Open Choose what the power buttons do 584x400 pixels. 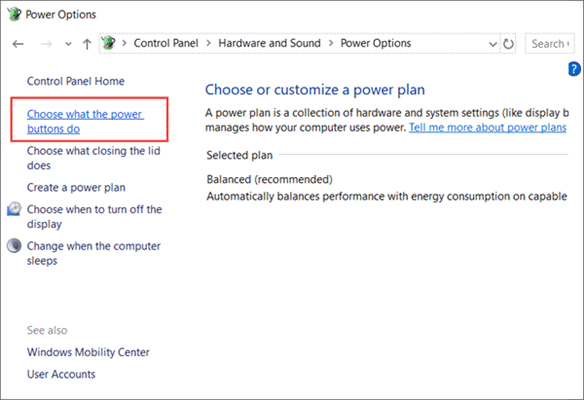pos(85,121)
